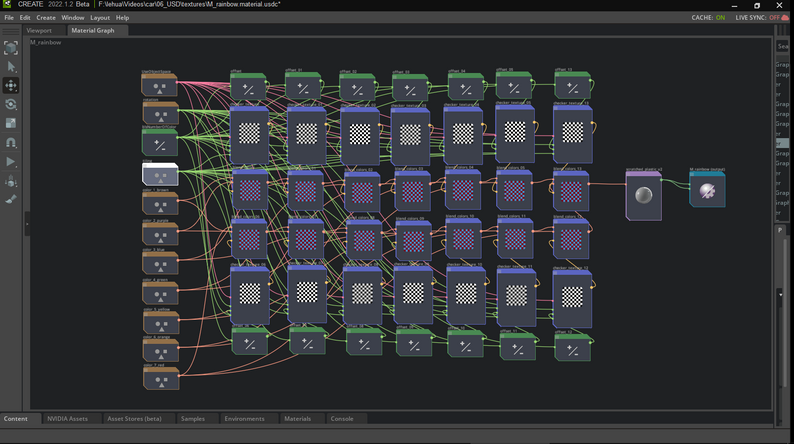Click the paint brush tool icon
This screenshot has width=794, height=444.
click(11, 199)
